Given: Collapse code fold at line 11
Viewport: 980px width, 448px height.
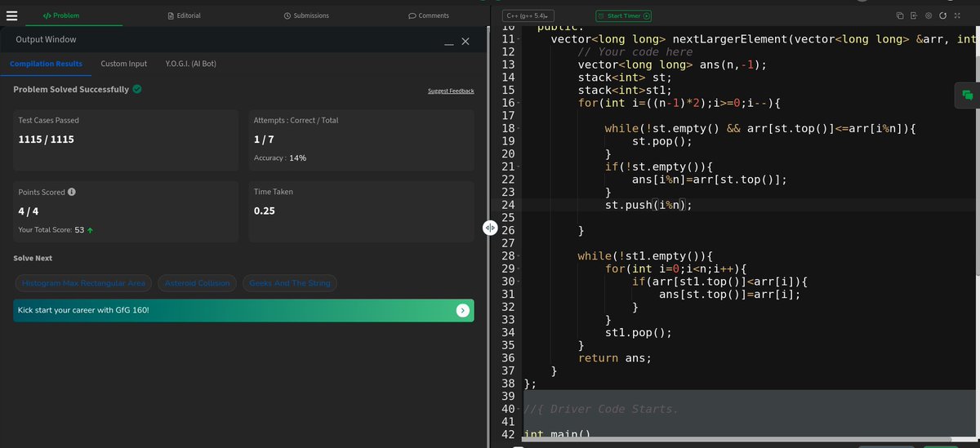Looking at the screenshot, I should pos(518,39).
